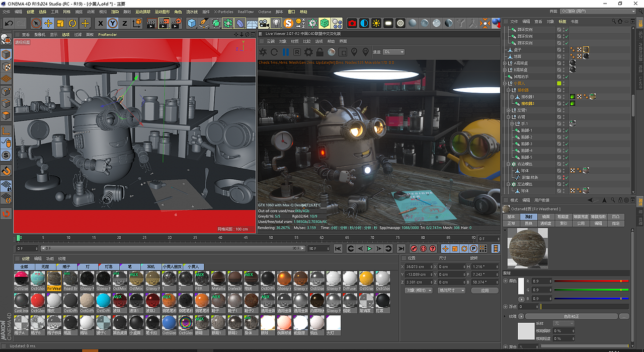The image size is (644, 352).
Task: Select the Rotate tool
Action: pyautogui.click(x=72, y=23)
